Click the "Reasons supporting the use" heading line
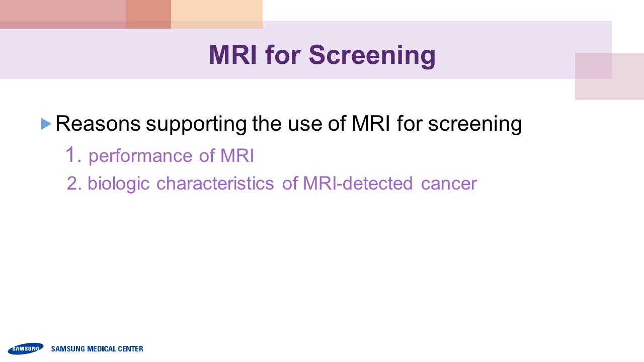 (x=288, y=124)
